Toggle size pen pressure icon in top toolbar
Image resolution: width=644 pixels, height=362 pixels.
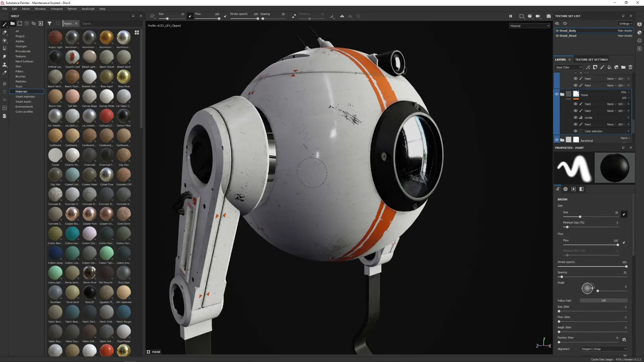pos(190,16)
